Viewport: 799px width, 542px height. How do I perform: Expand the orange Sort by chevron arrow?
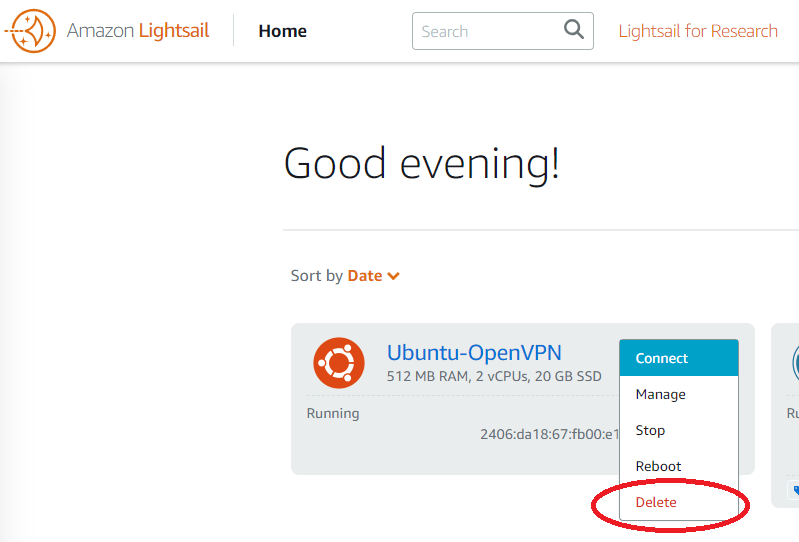pyautogui.click(x=394, y=276)
